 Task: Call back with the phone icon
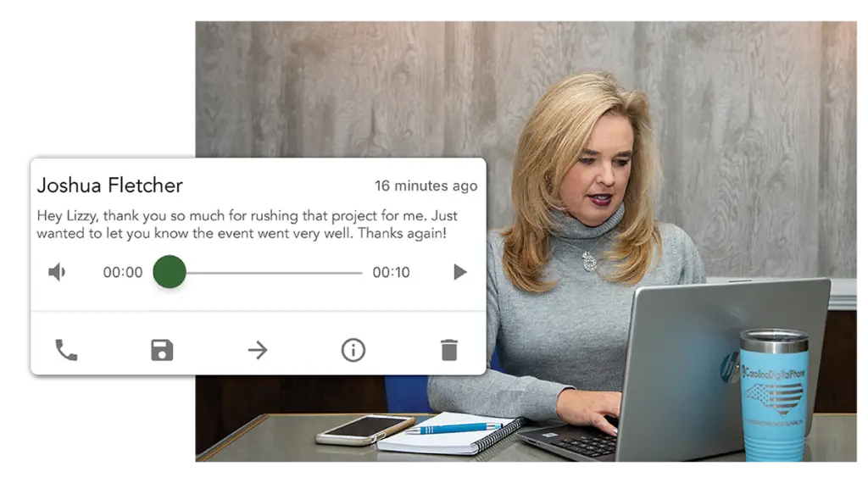point(66,350)
